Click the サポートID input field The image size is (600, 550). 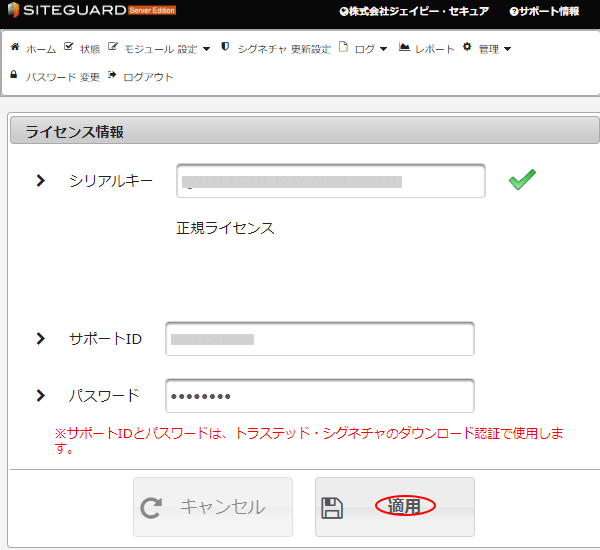[320, 339]
